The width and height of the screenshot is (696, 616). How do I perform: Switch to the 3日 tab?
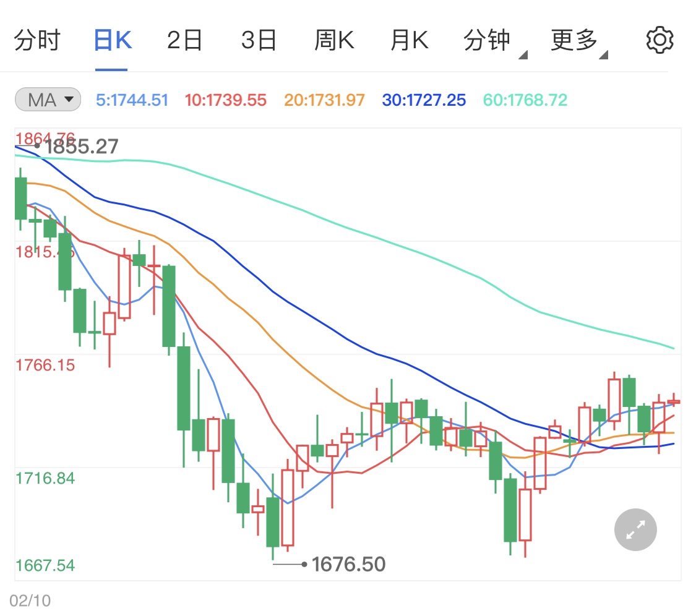[x=259, y=40]
